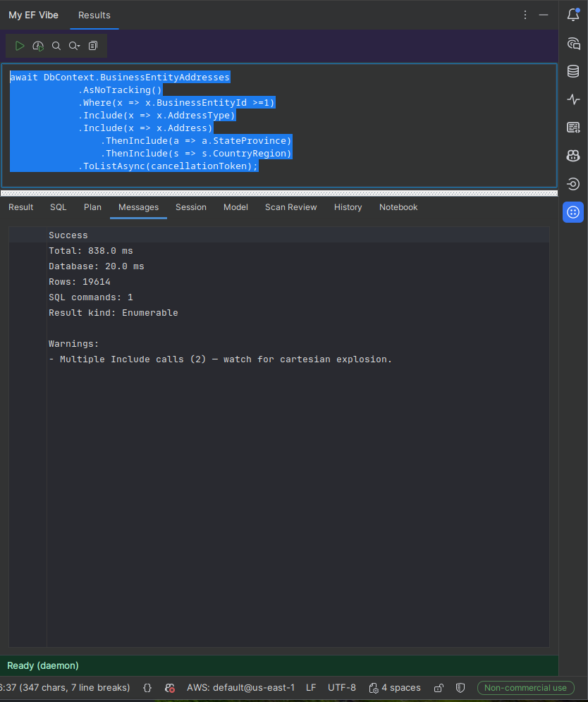Viewport: 588px width, 702px height.
Task: Click the await DbContext.BusinessEntityAddresses line
Action: [x=120, y=77]
